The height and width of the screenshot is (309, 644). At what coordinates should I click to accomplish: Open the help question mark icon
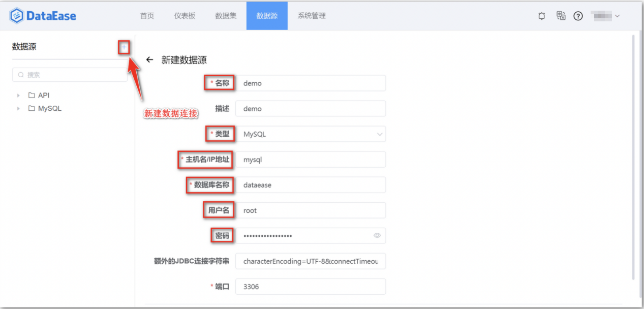(578, 16)
